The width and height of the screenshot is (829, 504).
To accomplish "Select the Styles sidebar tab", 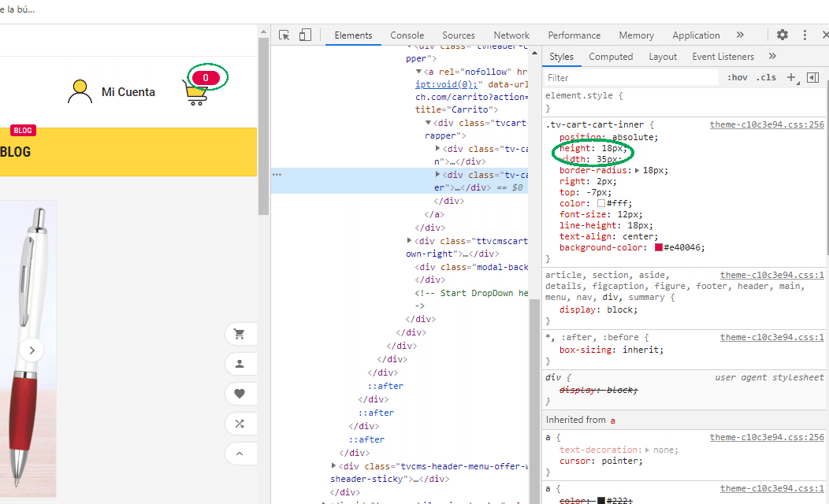I will [x=561, y=56].
